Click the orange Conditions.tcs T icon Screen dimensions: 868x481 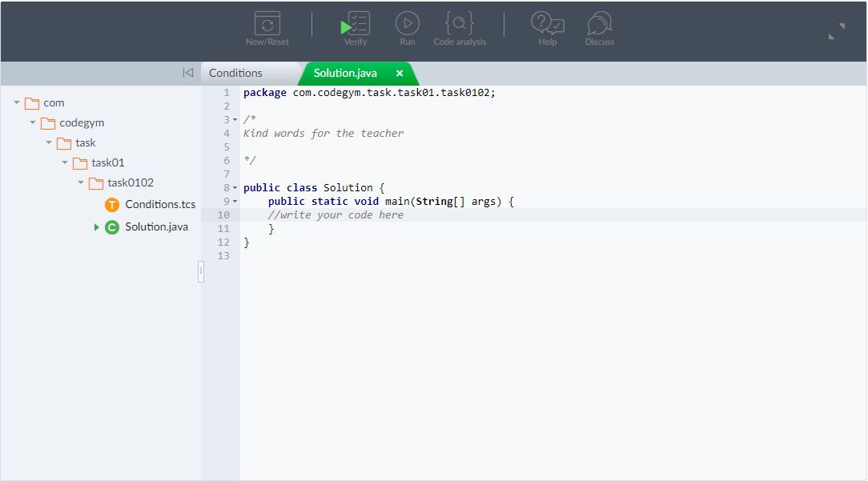click(x=112, y=205)
